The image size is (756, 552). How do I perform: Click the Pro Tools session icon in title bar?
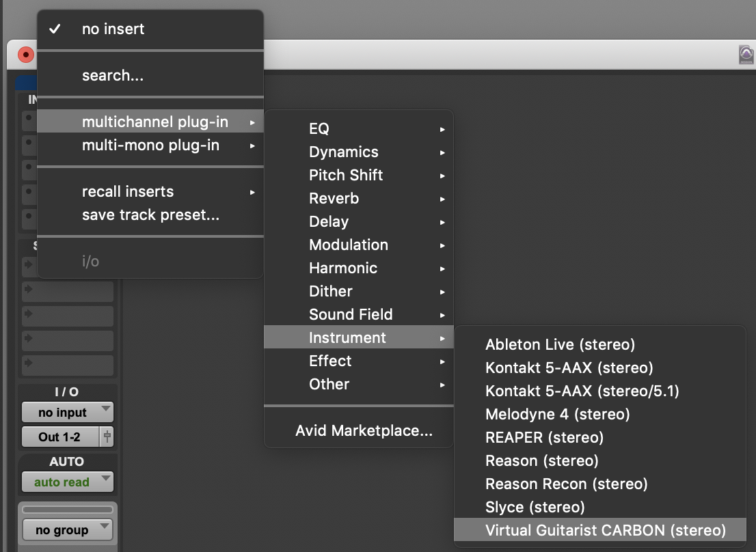pyautogui.click(x=746, y=55)
